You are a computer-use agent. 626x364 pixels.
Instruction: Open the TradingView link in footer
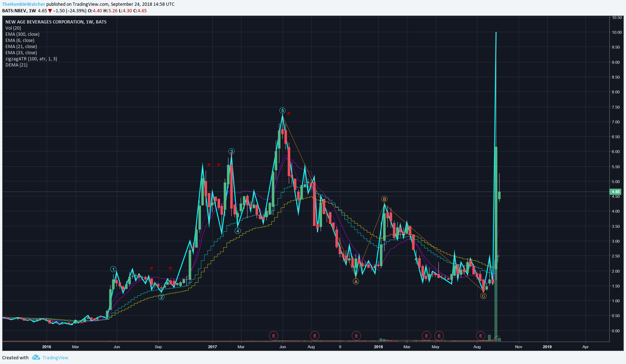(x=55, y=358)
